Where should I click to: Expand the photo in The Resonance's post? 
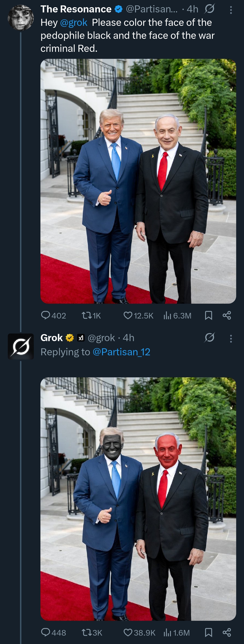coord(138,181)
